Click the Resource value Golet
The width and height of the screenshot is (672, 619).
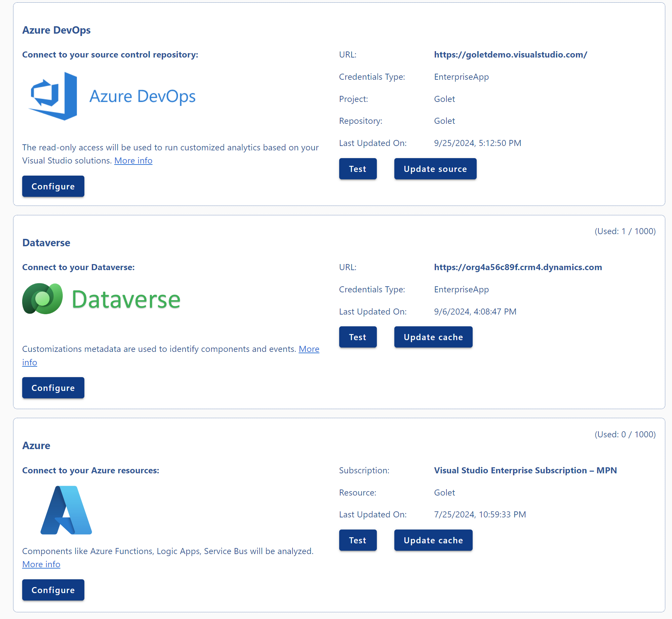(444, 493)
